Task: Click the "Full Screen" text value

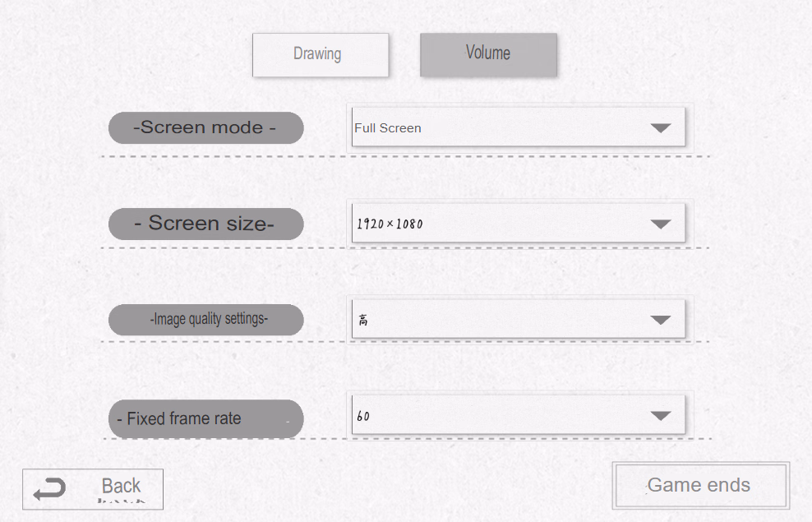Action: [388, 128]
